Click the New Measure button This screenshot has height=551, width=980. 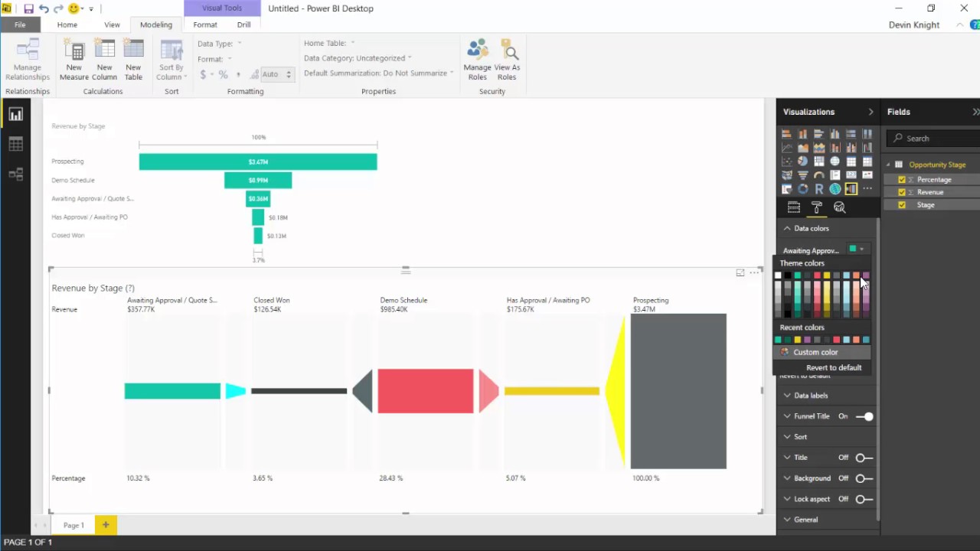pyautogui.click(x=74, y=60)
